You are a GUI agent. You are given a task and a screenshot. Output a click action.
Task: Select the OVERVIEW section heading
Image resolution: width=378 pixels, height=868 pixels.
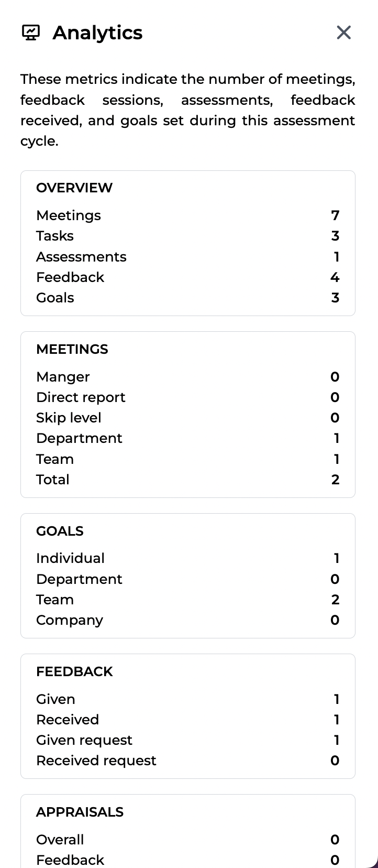pos(74,188)
